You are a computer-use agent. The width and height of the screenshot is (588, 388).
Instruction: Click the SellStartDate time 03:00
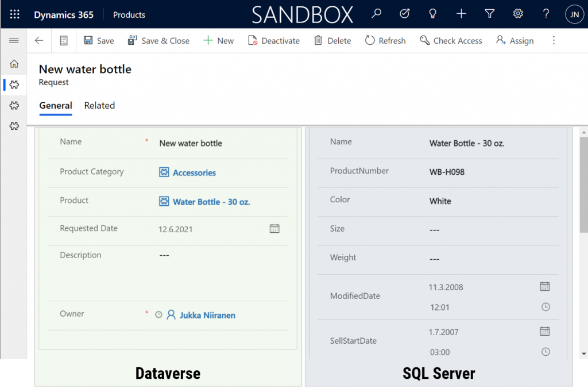point(440,352)
